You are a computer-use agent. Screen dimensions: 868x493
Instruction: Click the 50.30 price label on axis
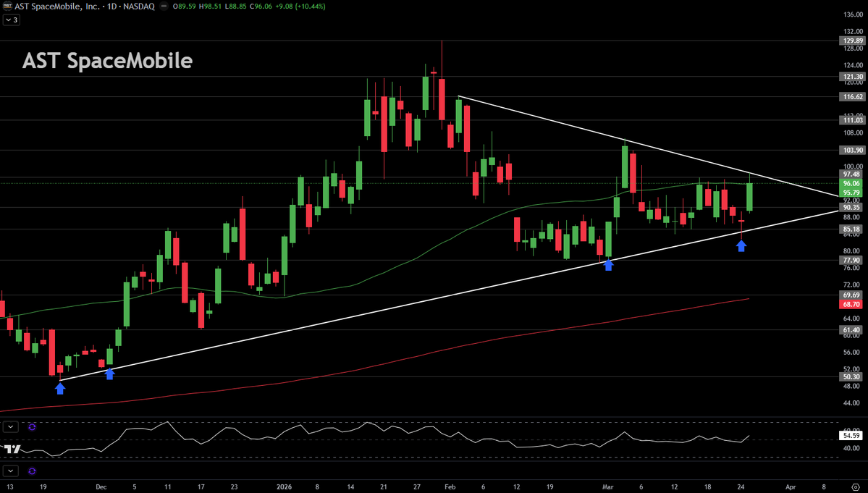pos(852,376)
